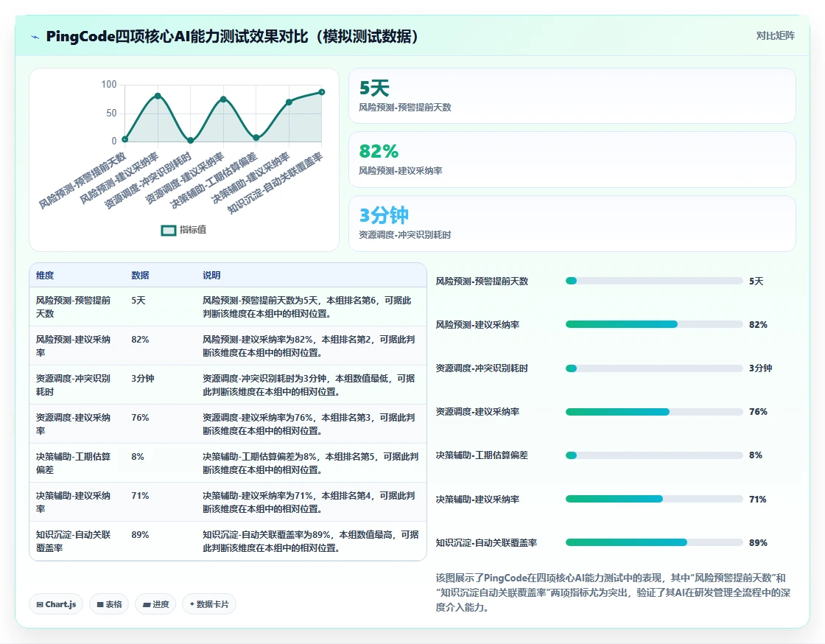Open the 82% 风险预测-建议采纳率 card
This screenshot has width=825, height=644.
(572, 159)
